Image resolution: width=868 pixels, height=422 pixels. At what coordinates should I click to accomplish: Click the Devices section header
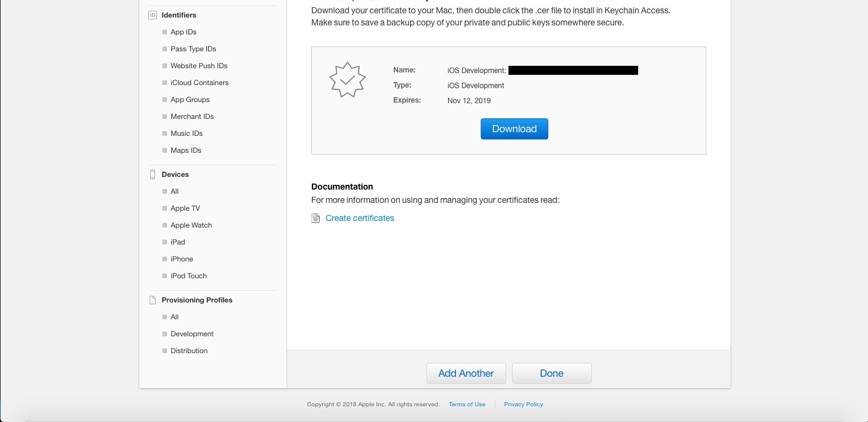click(x=175, y=174)
